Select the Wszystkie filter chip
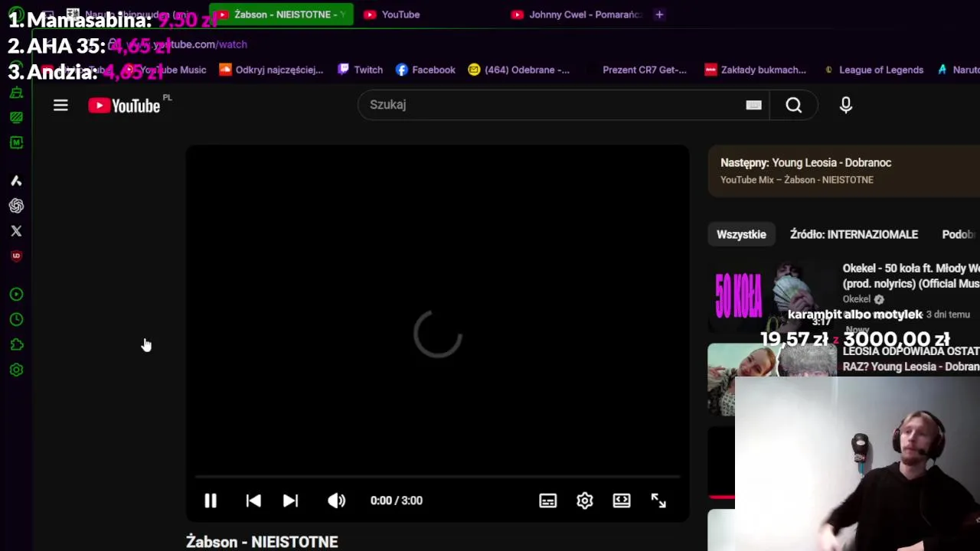980x551 pixels. tap(741, 234)
